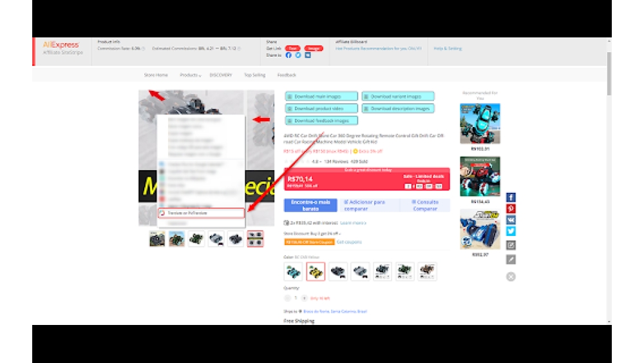The width and height of the screenshot is (644, 363).
Task: Open the DISCOVERY tab
Action: (220, 75)
